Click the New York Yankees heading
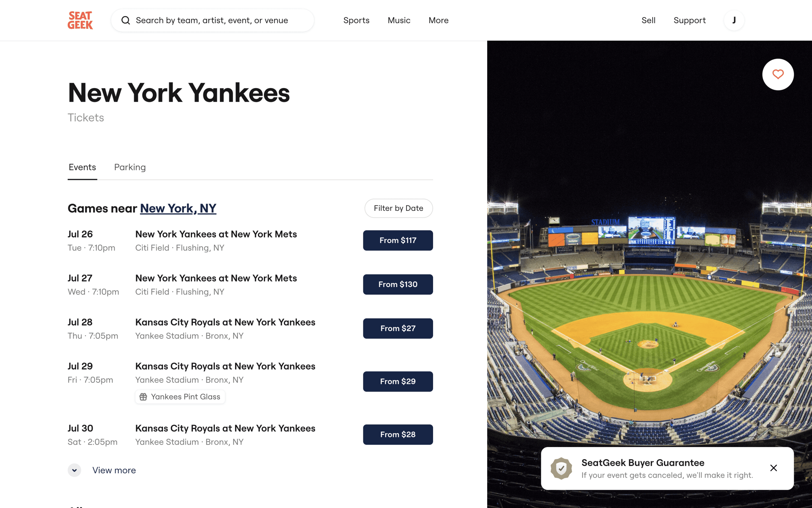 [x=179, y=93]
